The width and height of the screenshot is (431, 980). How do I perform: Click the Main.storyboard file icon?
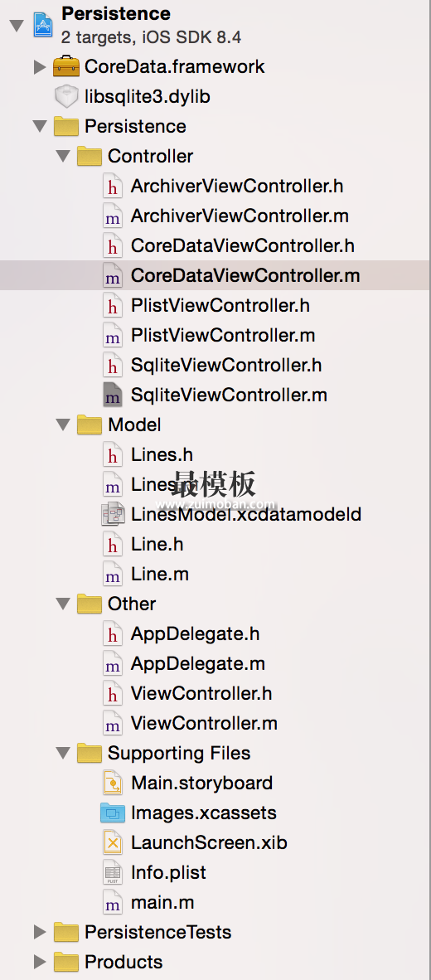tap(113, 784)
